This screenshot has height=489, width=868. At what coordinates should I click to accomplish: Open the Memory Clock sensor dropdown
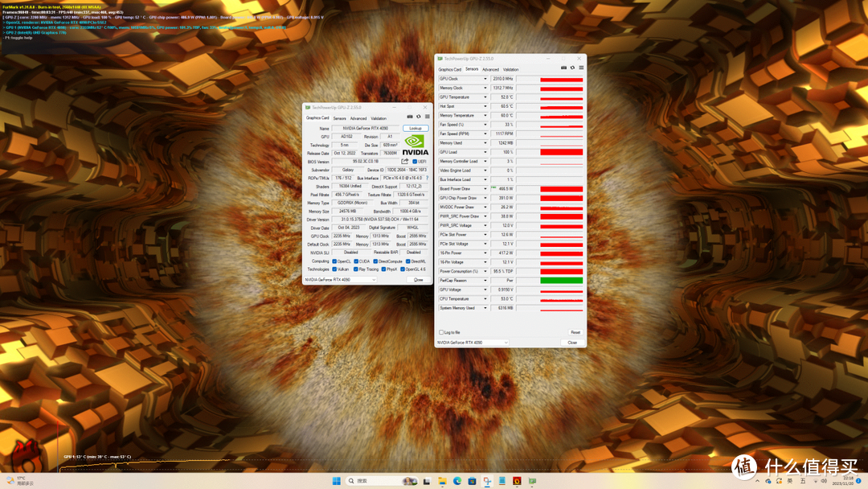tap(485, 88)
